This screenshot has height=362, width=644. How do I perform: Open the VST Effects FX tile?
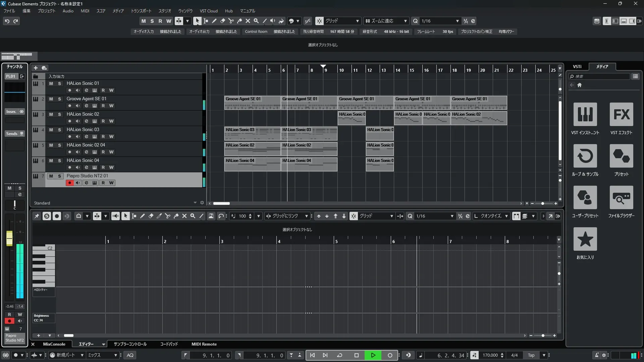[x=621, y=114]
